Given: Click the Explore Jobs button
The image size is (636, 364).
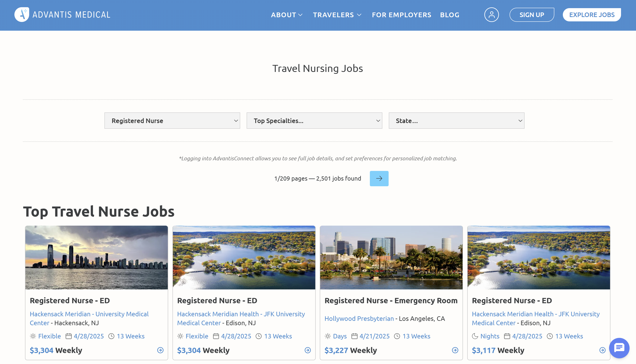Looking at the screenshot, I should click(x=592, y=15).
